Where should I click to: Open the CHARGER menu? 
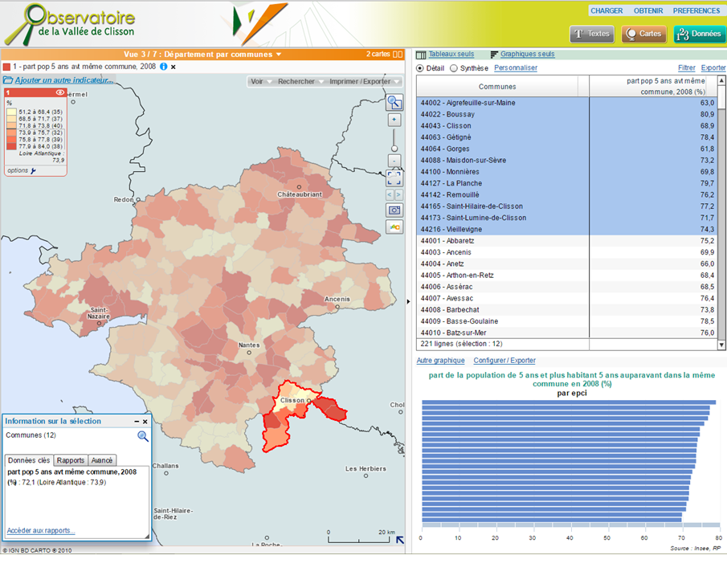607,10
